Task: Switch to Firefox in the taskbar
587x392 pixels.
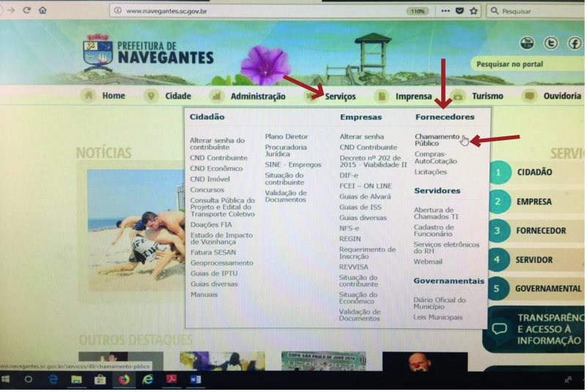Action: (124, 380)
